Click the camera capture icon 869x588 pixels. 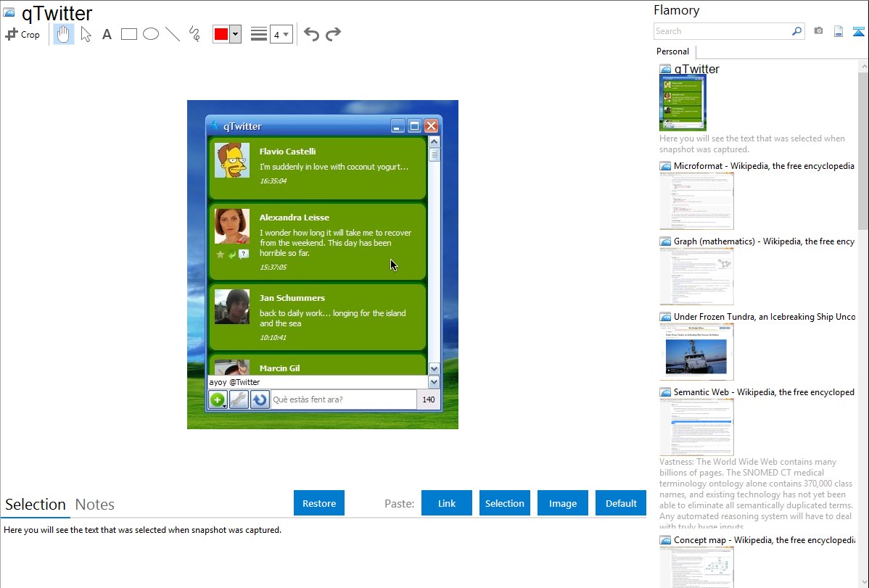click(818, 31)
